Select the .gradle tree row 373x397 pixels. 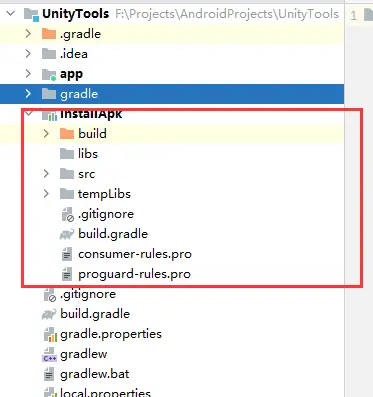(172, 34)
